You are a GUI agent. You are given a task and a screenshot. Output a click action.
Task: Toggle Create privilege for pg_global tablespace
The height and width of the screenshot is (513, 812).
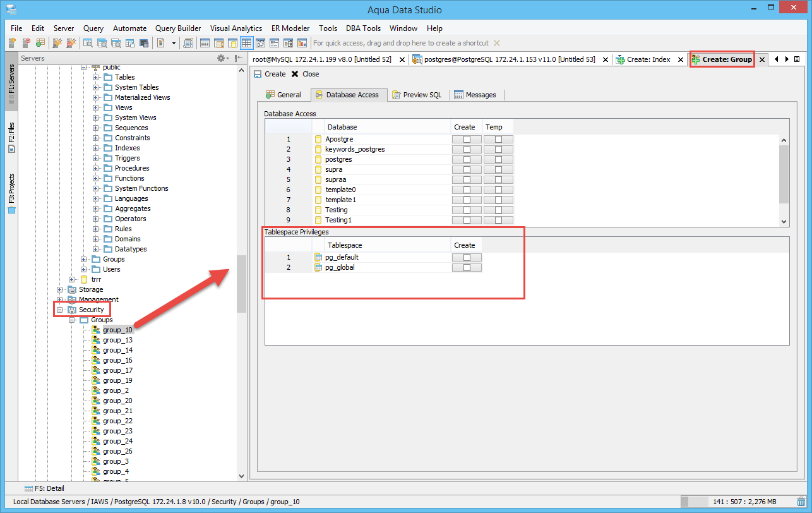pos(467,267)
